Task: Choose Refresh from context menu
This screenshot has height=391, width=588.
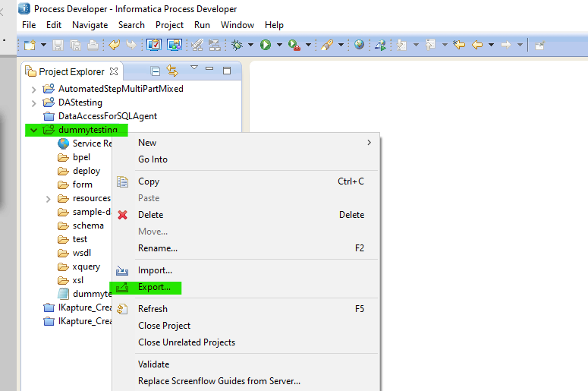Action: [x=246, y=309]
